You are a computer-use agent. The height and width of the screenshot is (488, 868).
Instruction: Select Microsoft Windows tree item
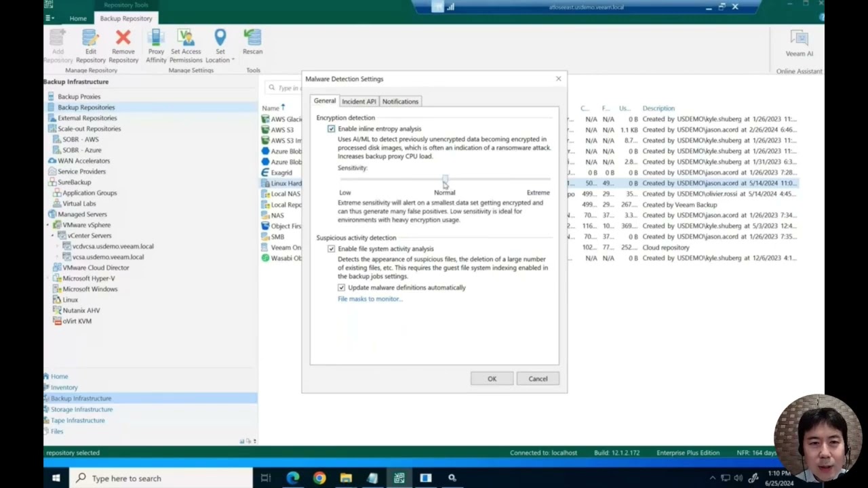[90, 289]
